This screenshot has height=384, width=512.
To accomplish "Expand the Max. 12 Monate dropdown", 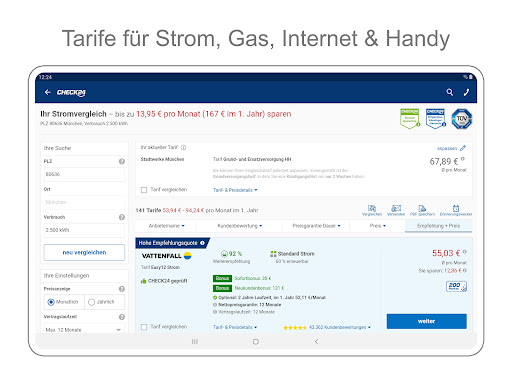I will tap(83, 330).
